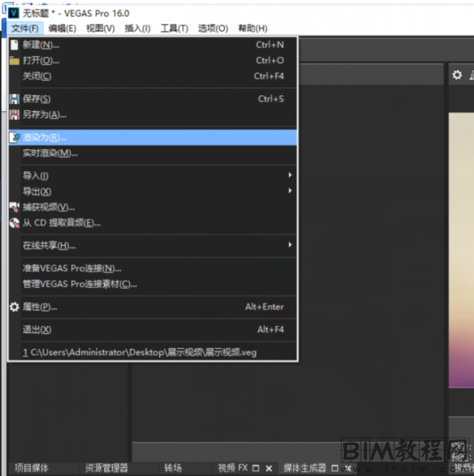Screen dimensions: 474x476
Task: Switch to the 转场 tab
Action: 173,468
